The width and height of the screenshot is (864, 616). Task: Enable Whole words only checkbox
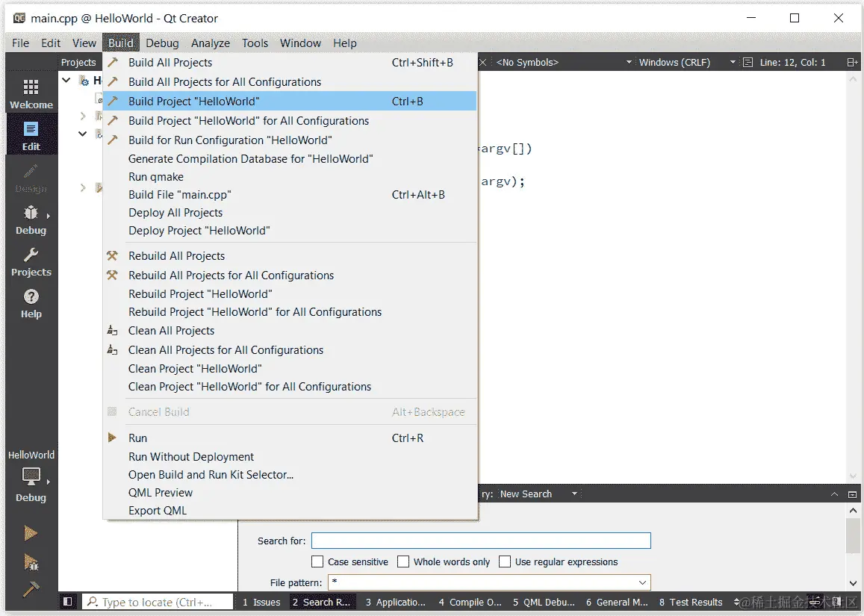coord(403,561)
